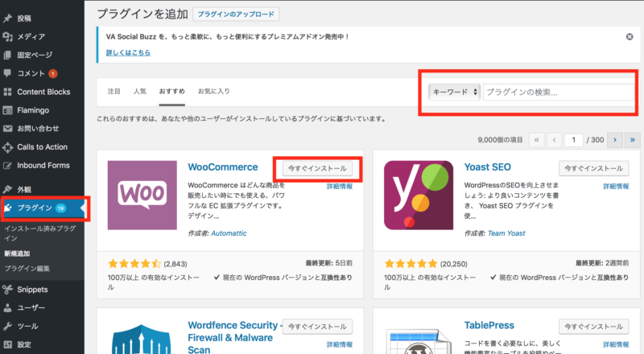644x354 pixels.
Task: Install Wordfence Security plugin now
Action: (x=317, y=327)
